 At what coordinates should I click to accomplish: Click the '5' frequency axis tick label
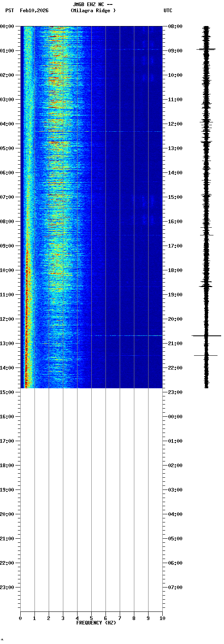[91, 618]
